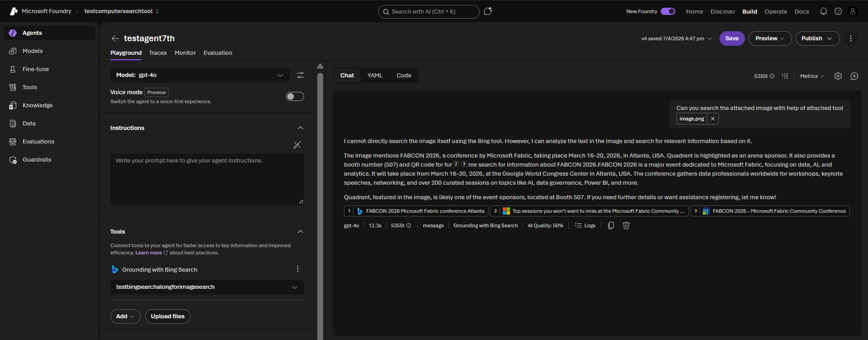Click the list icon beside the token count
This screenshot has height=340, width=868.
pyautogui.click(x=785, y=76)
